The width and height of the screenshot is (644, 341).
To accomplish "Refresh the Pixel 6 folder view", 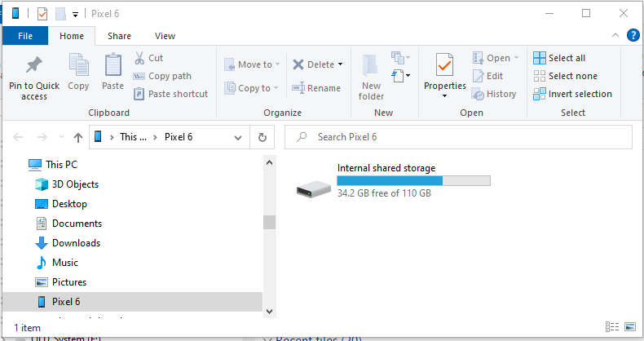I will tap(262, 137).
